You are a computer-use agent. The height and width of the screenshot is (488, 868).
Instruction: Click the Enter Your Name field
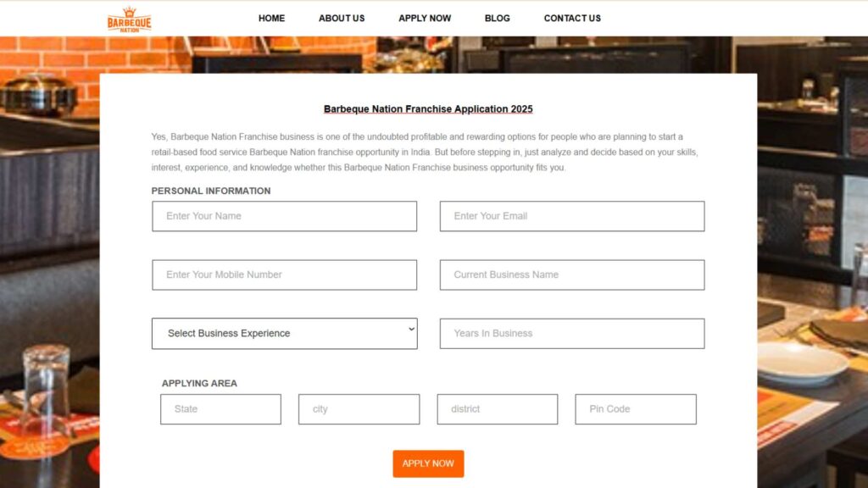coord(284,216)
